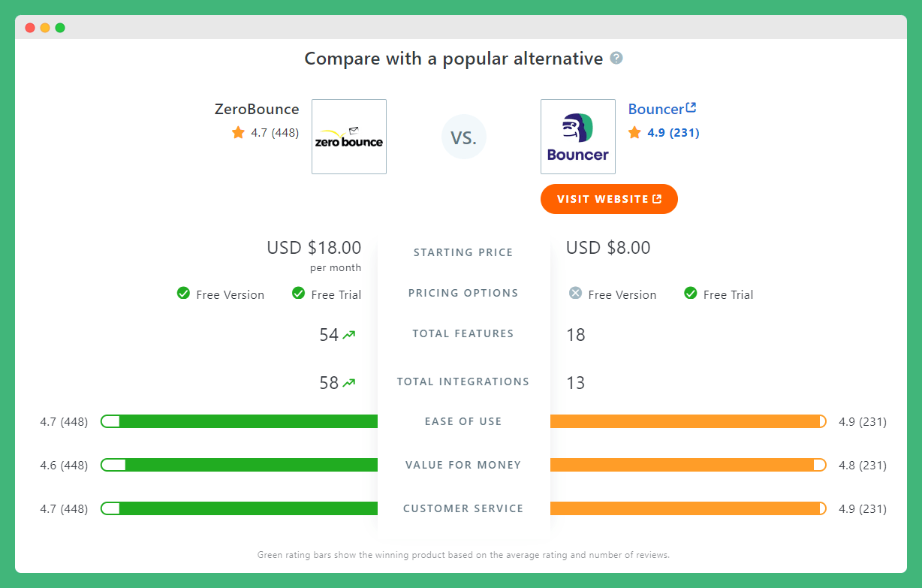This screenshot has height=588, width=922.
Task: Click the yellow minimize window dot
Action: (45, 28)
